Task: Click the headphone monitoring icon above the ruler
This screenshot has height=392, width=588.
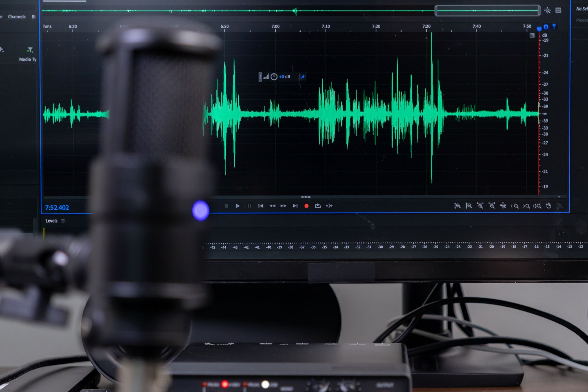Action: coord(546,27)
